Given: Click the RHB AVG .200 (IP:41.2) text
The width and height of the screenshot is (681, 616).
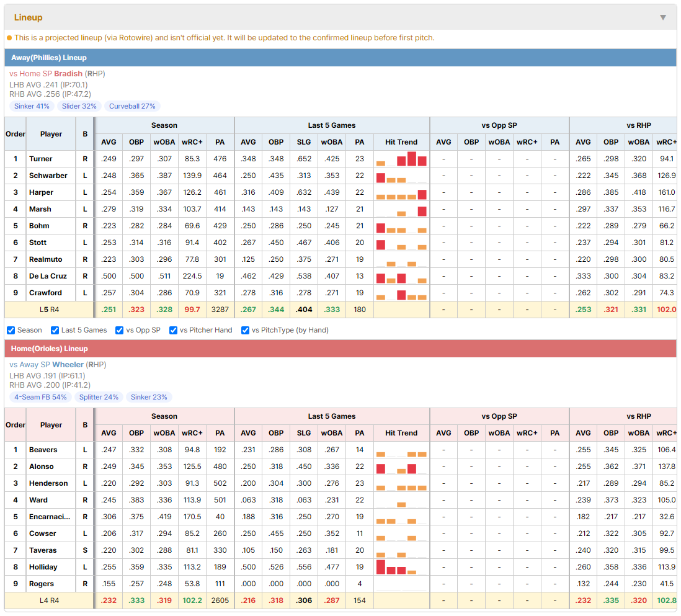Looking at the screenshot, I should tap(50, 385).
